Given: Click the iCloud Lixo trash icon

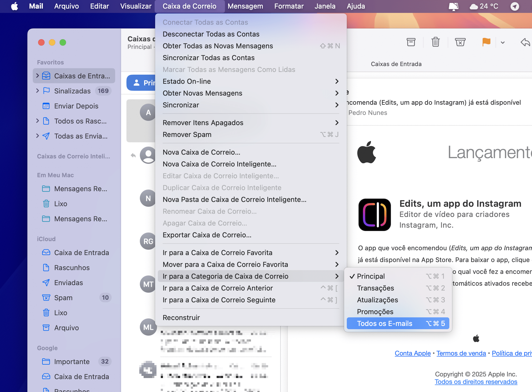Looking at the screenshot, I should 46,313.
